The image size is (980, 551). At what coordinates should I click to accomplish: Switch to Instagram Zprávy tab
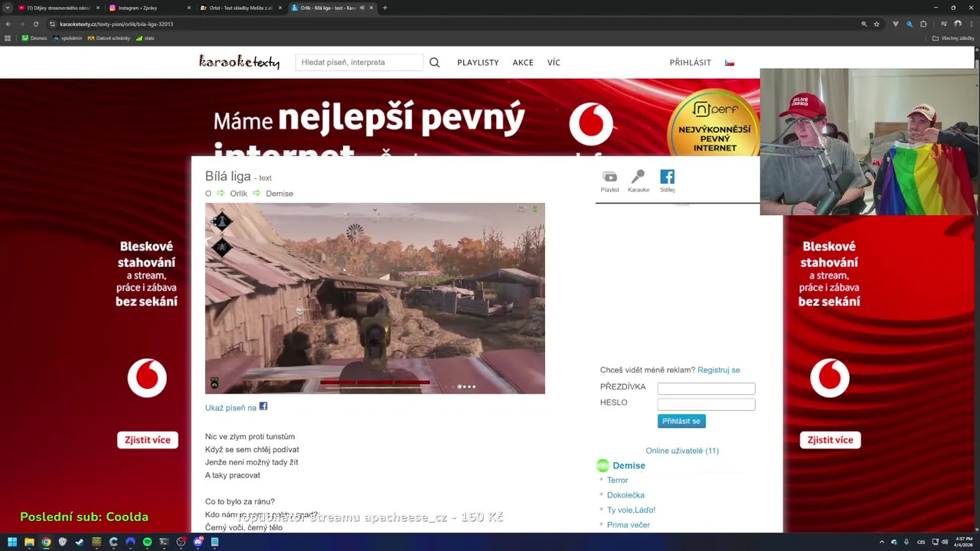point(149,8)
